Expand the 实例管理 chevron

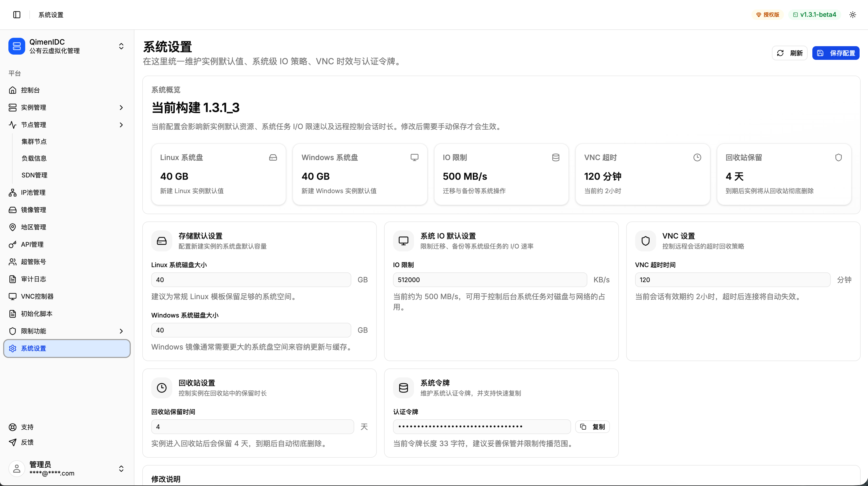coord(121,107)
